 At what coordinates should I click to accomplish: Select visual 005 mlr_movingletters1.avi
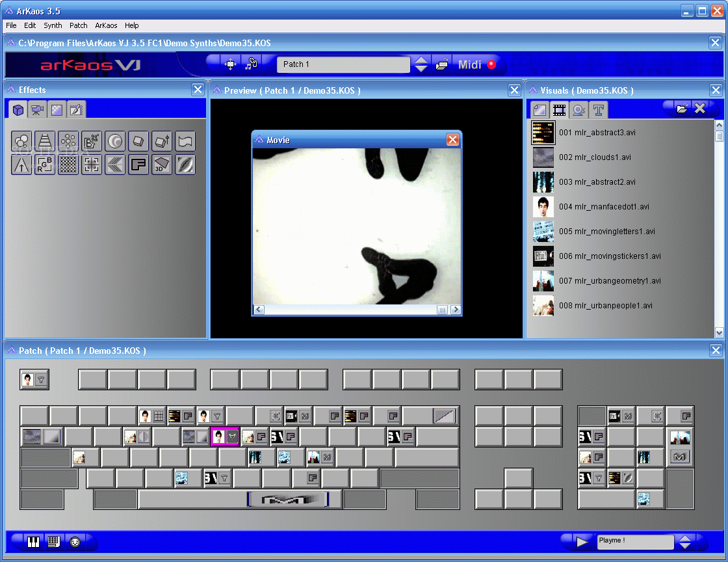click(x=622, y=231)
